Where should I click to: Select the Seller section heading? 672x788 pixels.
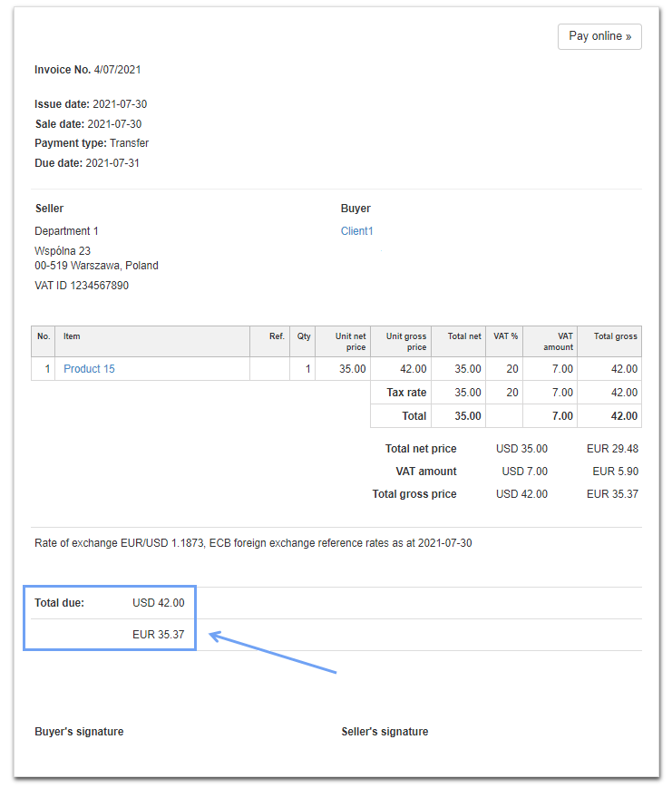coord(49,208)
